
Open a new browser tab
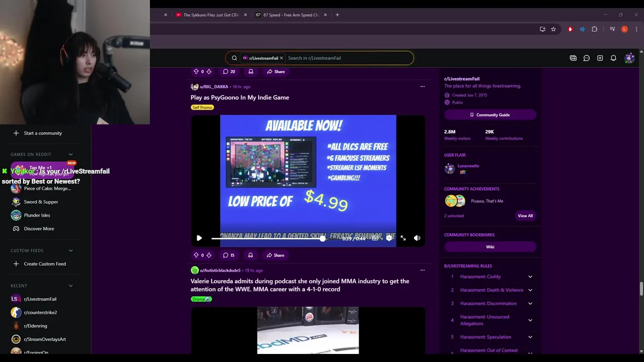(x=337, y=15)
